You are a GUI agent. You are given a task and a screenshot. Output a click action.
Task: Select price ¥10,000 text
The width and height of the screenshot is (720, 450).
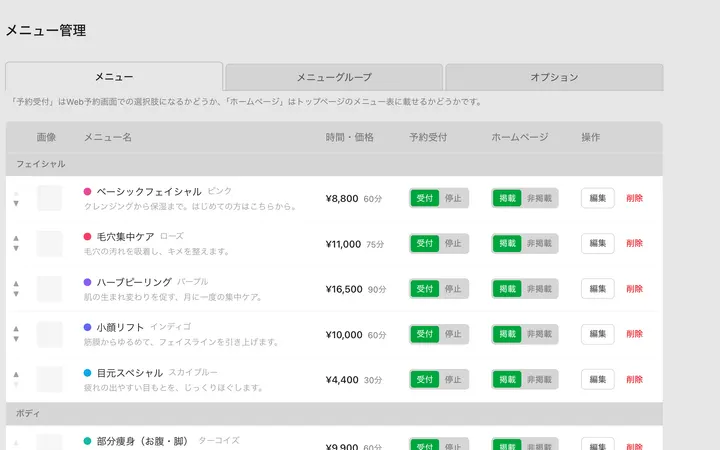click(344, 334)
